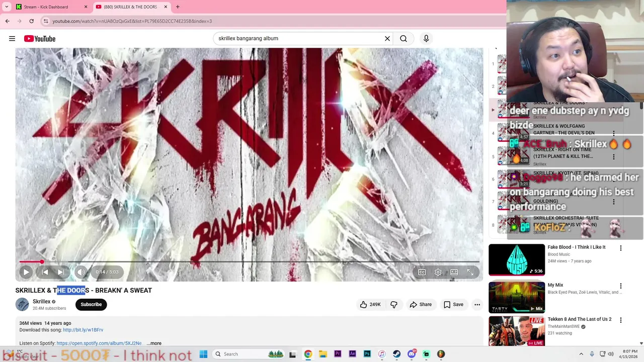Start voice search with the microphone
This screenshot has width=644, height=362.
(x=426, y=38)
